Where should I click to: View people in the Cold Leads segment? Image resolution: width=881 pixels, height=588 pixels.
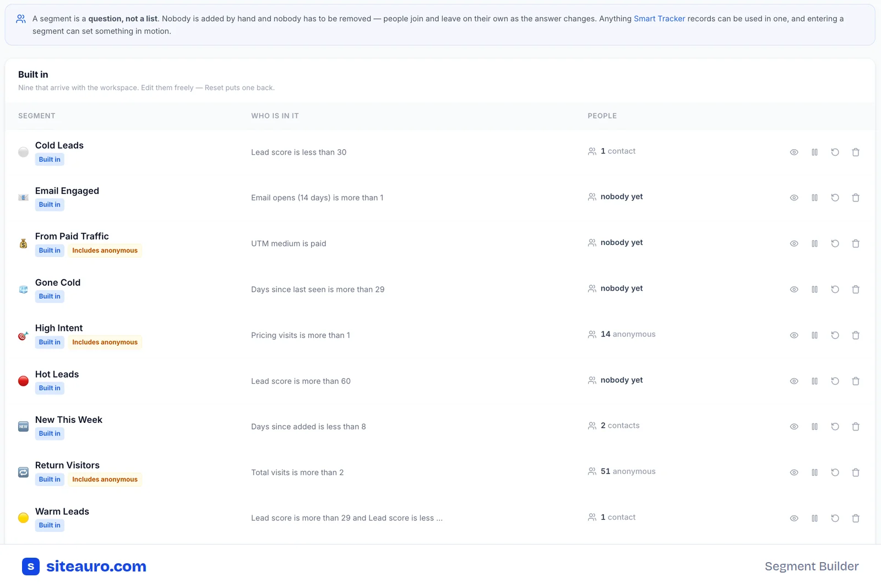(794, 152)
